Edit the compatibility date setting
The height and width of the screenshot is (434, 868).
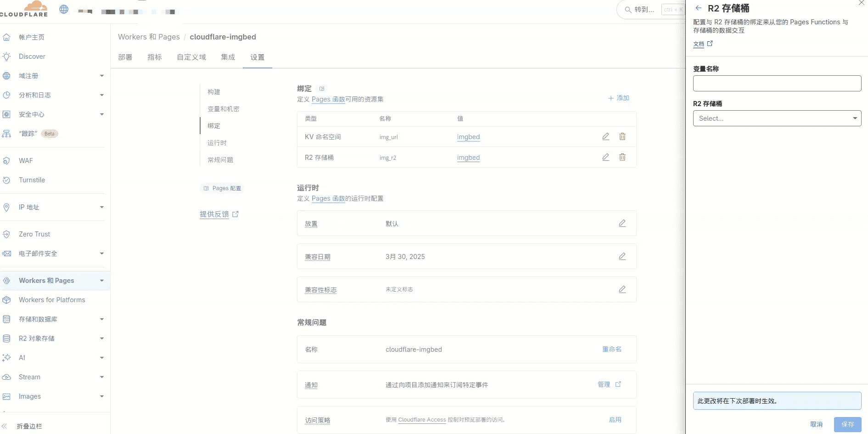pos(622,256)
